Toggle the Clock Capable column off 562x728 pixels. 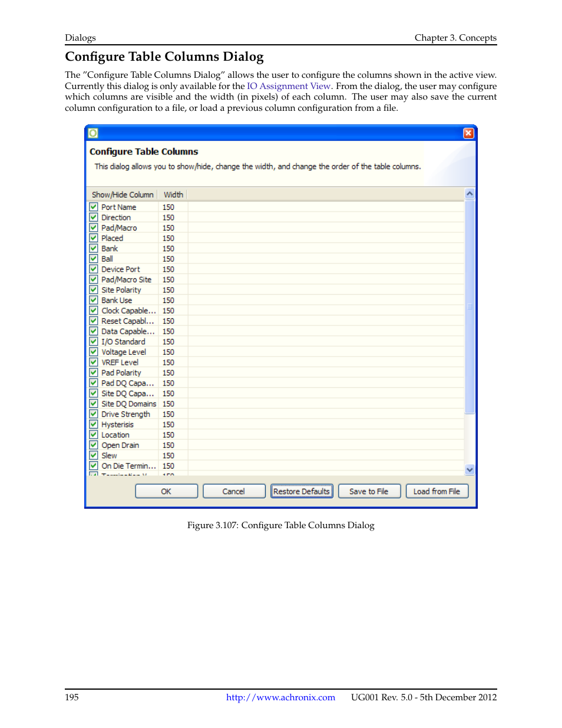[93, 310]
